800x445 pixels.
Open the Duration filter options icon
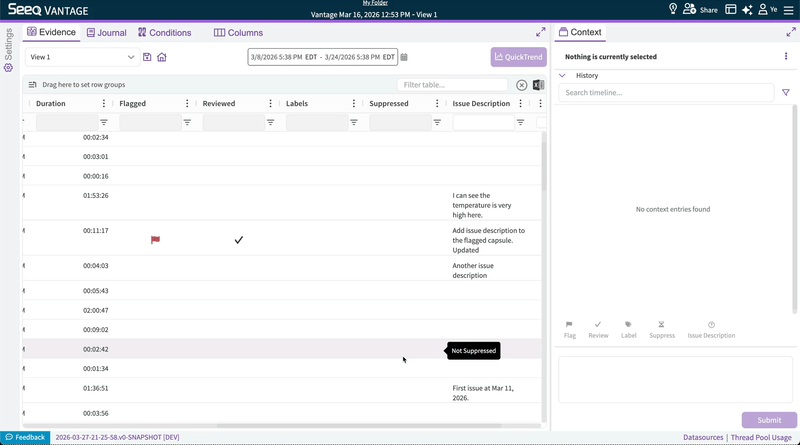pos(104,122)
